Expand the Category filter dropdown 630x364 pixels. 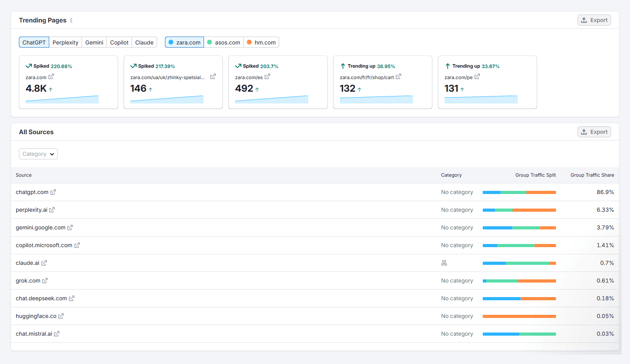coord(38,154)
